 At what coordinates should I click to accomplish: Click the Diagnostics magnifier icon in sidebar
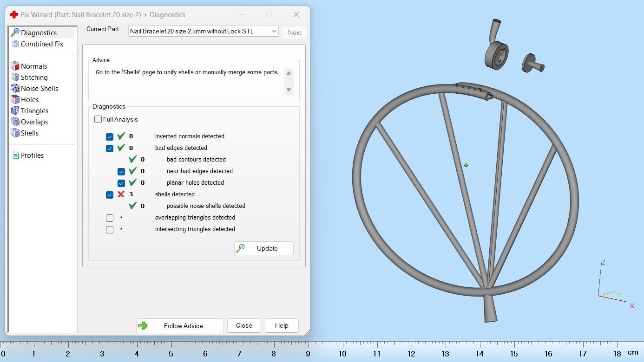click(x=15, y=32)
